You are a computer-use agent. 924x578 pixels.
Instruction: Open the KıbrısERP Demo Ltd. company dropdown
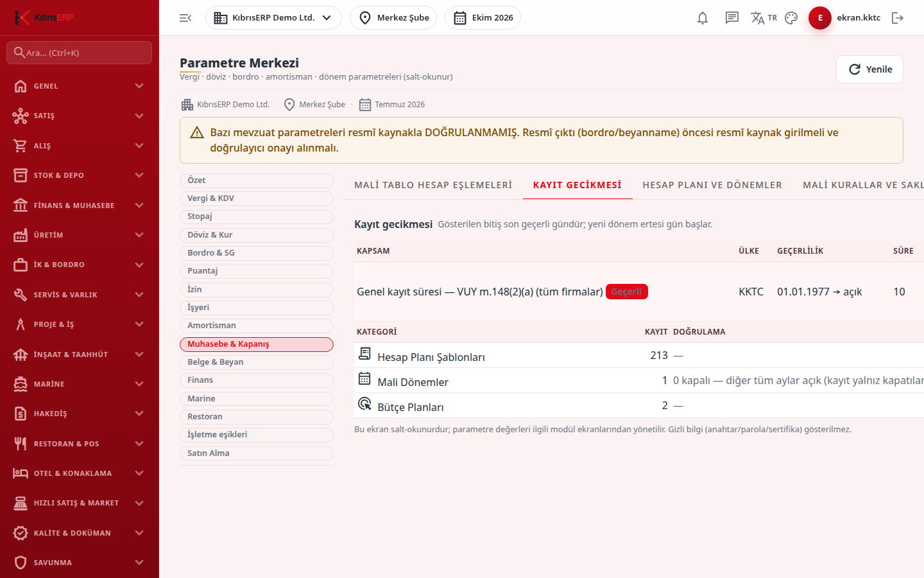273,18
